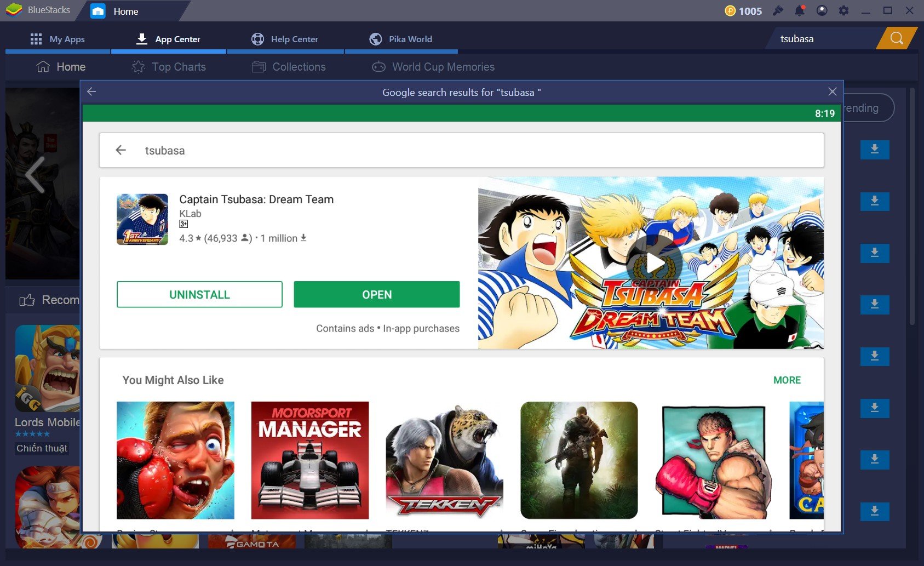Open the Motorsport Manager thumbnail
This screenshot has height=566, width=924.
point(310,460)
